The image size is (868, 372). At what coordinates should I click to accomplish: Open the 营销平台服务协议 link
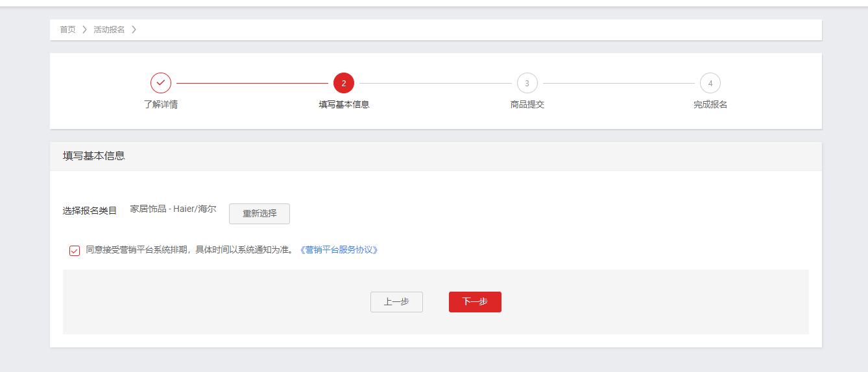tap(338, 250)
